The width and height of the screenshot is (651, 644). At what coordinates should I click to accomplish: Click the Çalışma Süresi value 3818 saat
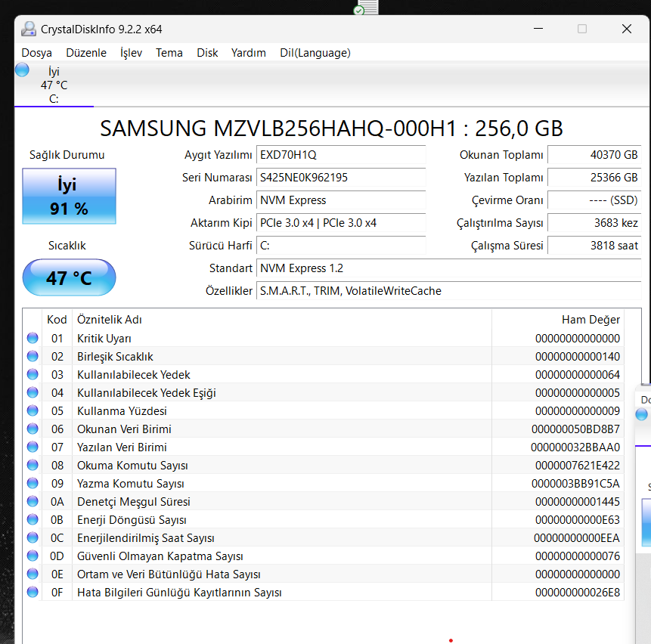click(594, 246)
